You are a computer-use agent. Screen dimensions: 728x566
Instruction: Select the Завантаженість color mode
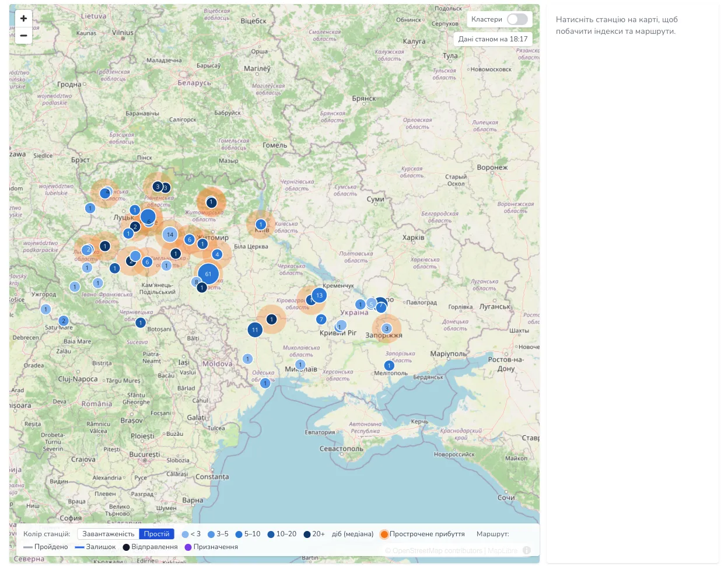[x=108, y=534]
